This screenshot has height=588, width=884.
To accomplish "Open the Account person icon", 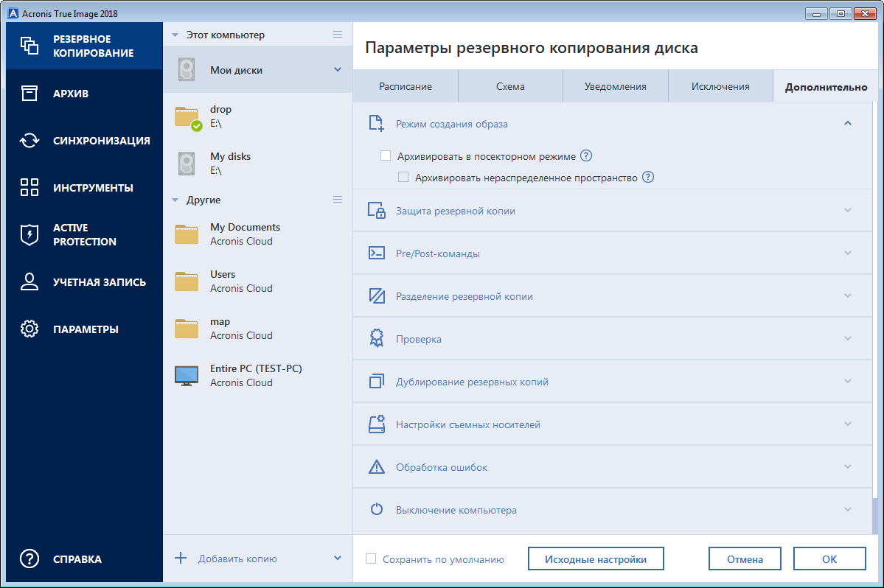I will [29, 281].
